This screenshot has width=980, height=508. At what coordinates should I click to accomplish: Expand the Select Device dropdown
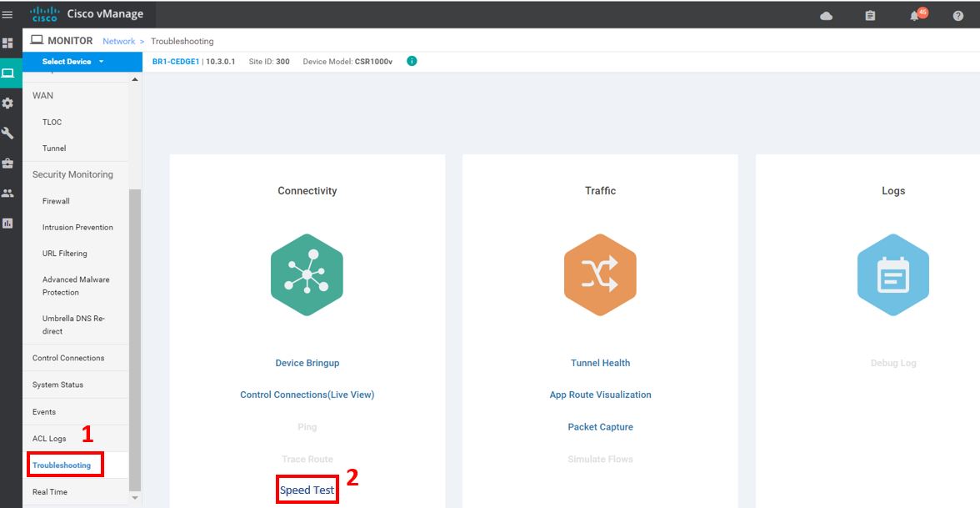[73, 62]
